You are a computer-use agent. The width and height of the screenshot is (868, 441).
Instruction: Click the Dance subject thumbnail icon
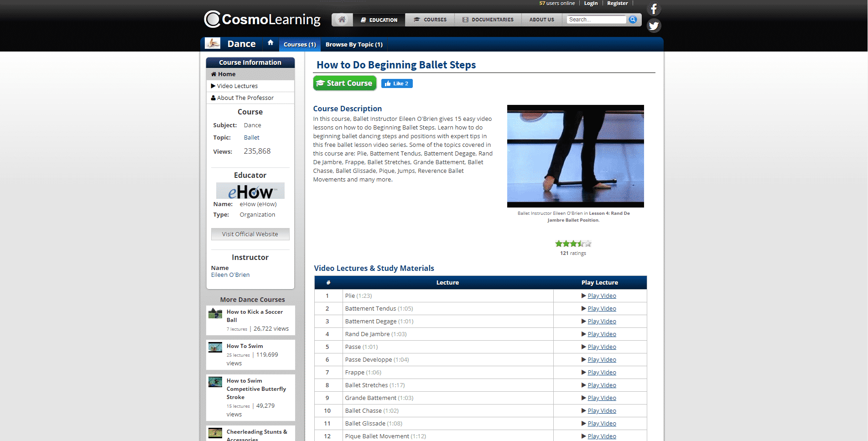point(213,43)
